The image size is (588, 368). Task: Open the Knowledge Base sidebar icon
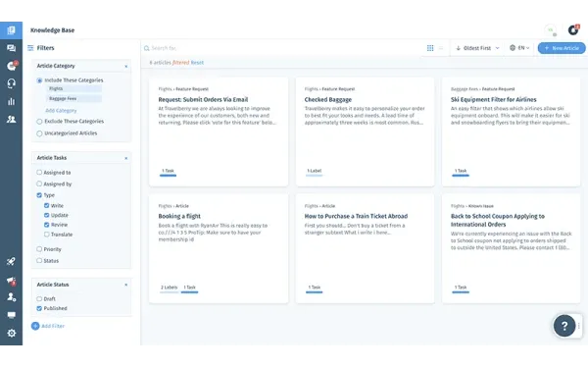click(x=11, y=30)
